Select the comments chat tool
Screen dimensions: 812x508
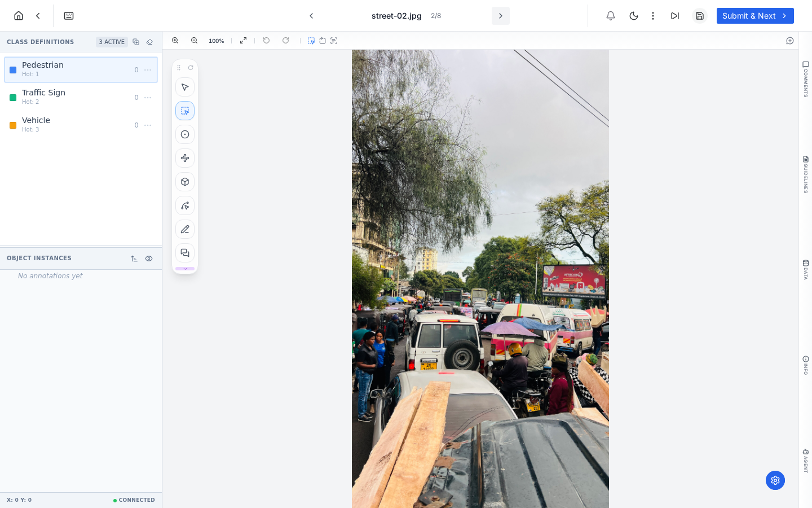pyautogui.click(x=185, y=253)
